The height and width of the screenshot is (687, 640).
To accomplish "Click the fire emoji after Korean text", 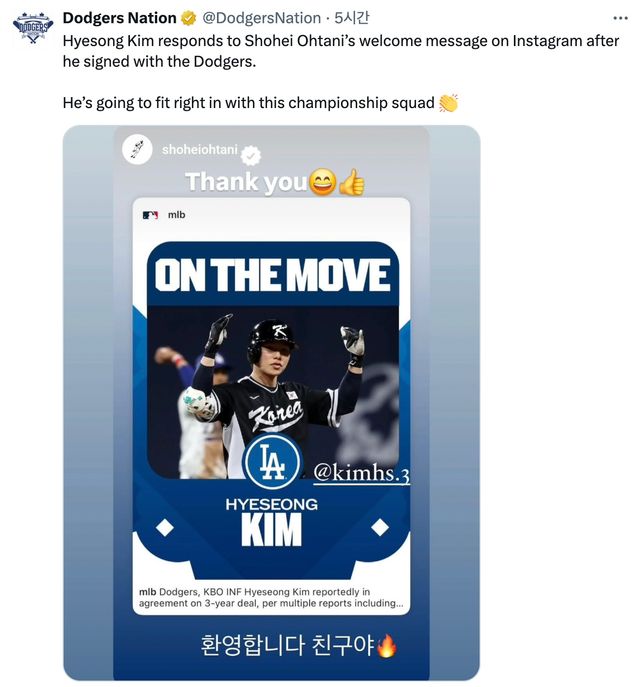I will (x=386, y=646).
